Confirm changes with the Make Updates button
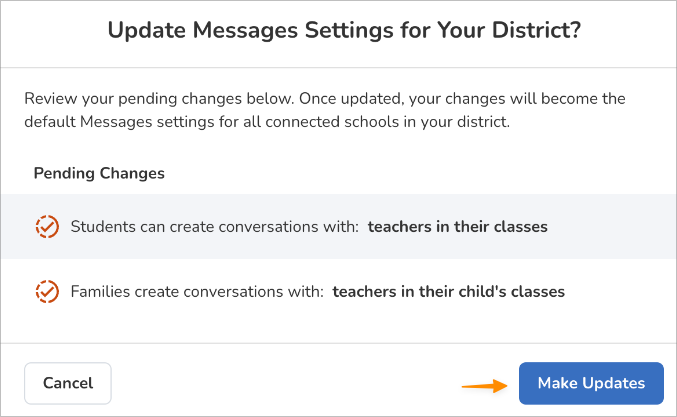 pyautogui.click(x=591, y=383)
